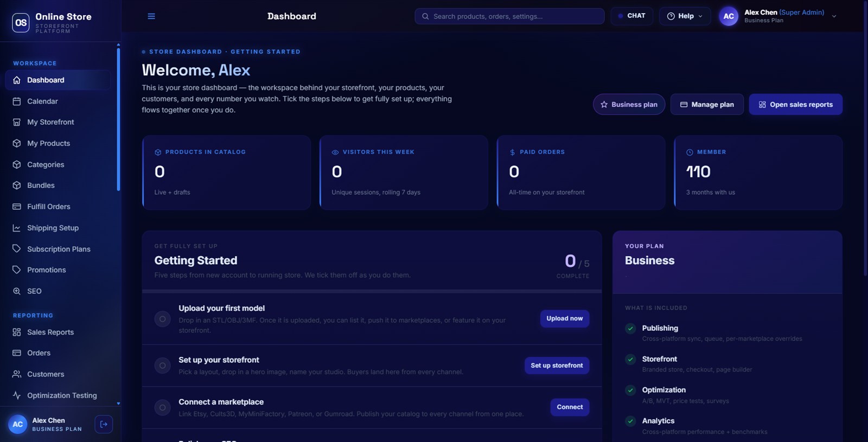
Task: Click the Subscription Plans tag icon
Action: point(17,249)
